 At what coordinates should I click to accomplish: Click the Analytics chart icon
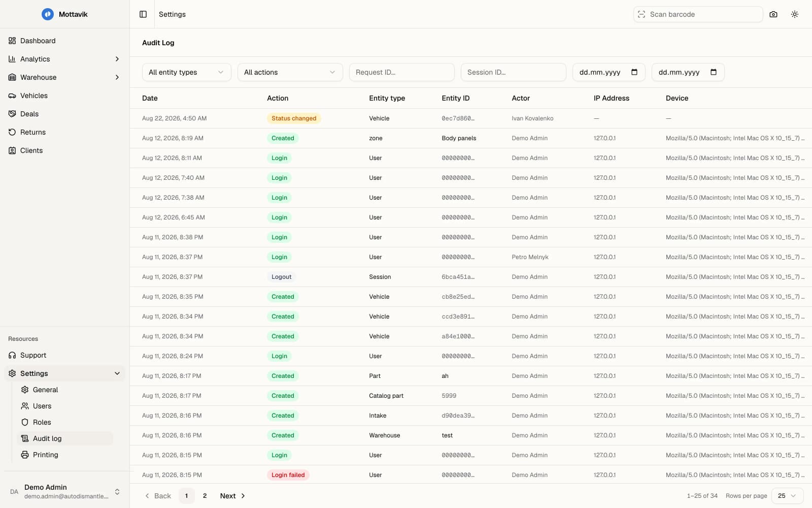tap(12, 59)
